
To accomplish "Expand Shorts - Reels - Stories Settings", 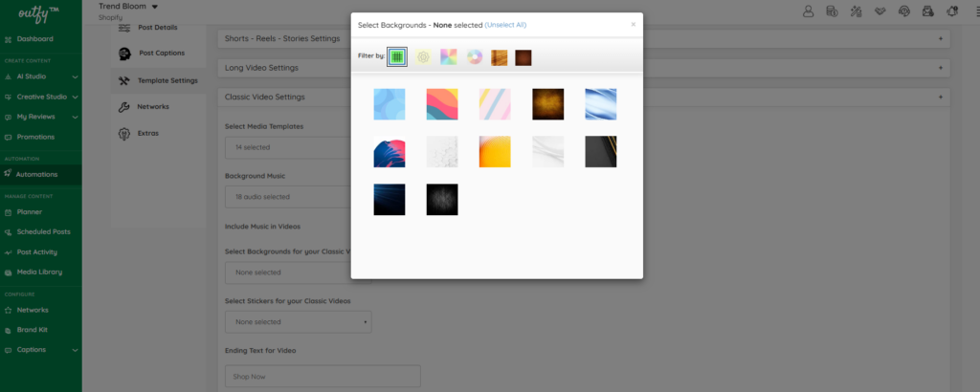I will click(584, 38).
